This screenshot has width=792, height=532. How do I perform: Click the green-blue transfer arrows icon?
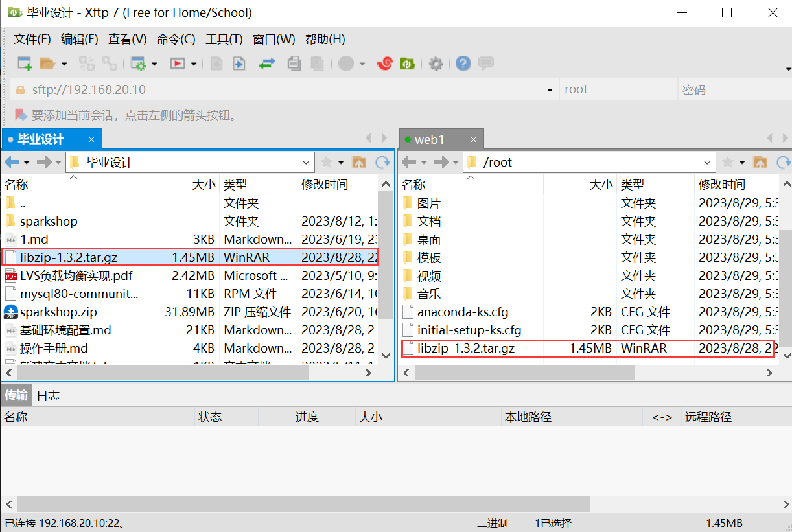coord(267,64)
